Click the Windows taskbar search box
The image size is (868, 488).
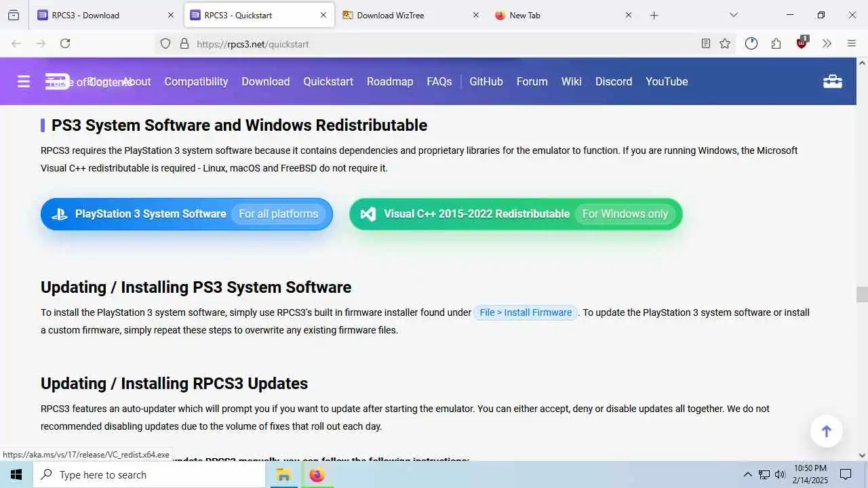149,474
